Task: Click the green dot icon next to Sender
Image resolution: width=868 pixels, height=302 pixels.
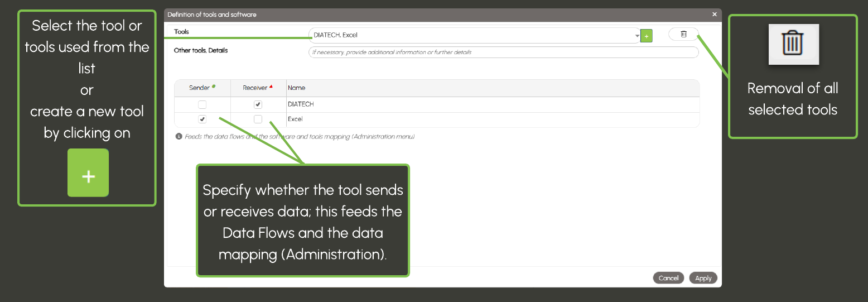Action: pyautogui.click(x=214, y=86)
